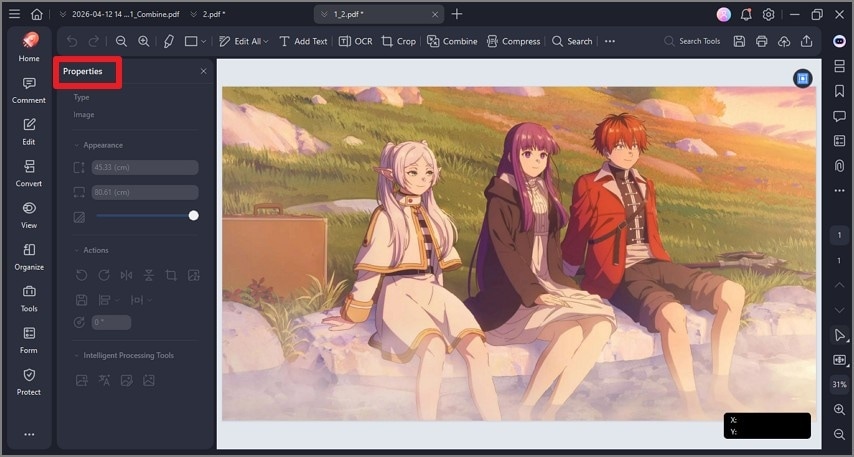Open the Home sidebar item

tap(29, 47)
